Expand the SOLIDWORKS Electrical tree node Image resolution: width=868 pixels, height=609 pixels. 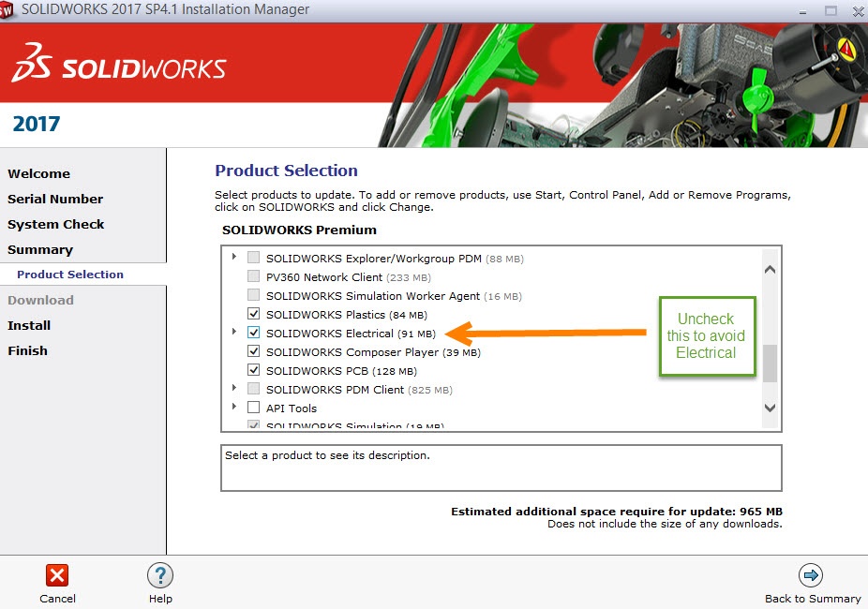point(234,333)
